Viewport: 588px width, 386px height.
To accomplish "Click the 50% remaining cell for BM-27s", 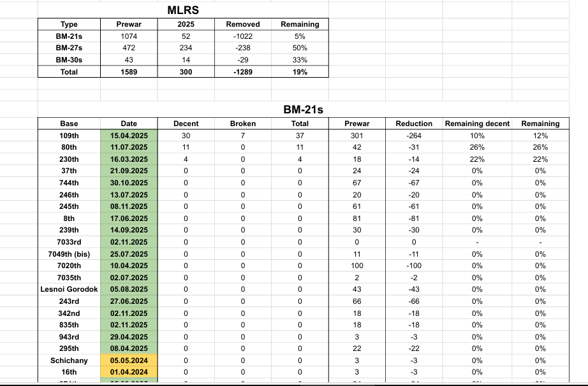I will [300, 48].
